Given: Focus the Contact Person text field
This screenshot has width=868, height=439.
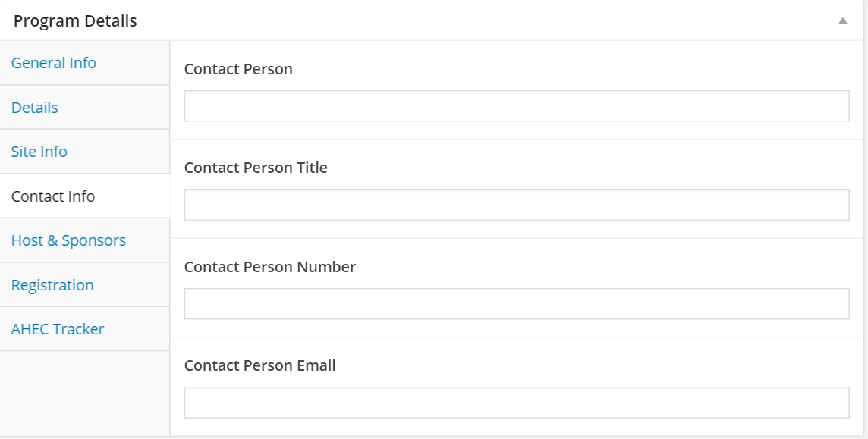Looking at the screenshot, I should tap(516, 106).
